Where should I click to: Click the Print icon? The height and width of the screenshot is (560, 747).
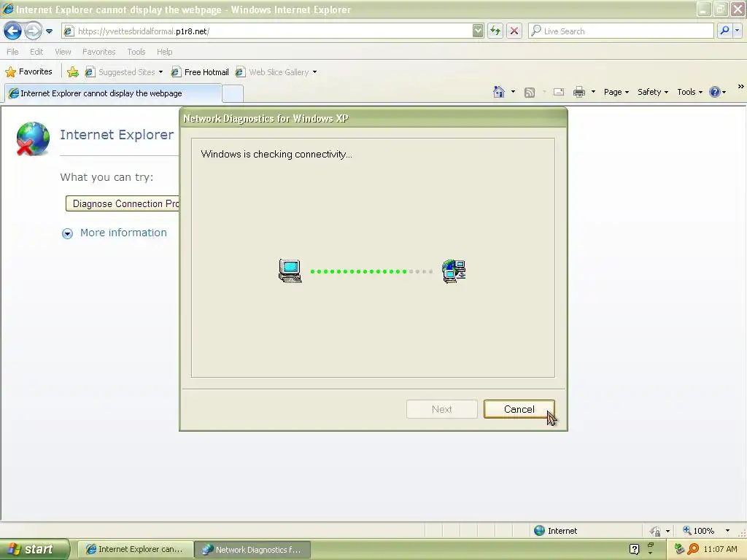click(578, 92)
